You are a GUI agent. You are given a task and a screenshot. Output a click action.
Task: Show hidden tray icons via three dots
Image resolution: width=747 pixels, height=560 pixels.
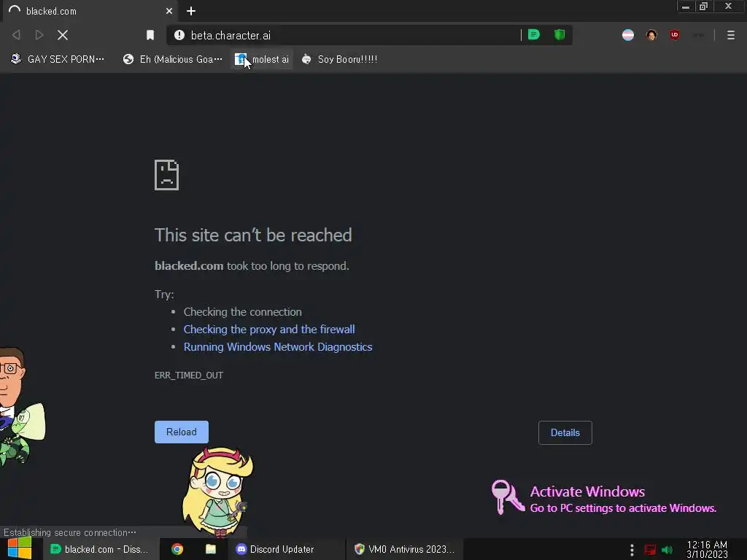632,550
